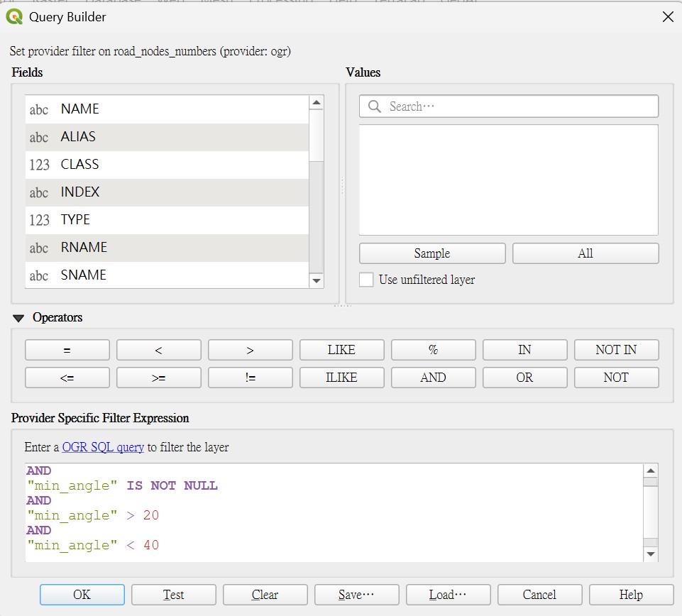
Task: Enable Use unfiltered layer checkbox
Action: click(x=366, y=280)
